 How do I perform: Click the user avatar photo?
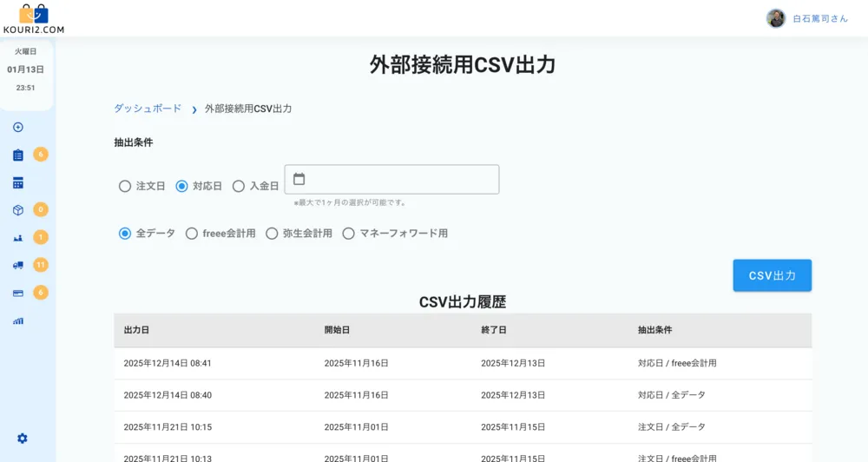(776, 18)
